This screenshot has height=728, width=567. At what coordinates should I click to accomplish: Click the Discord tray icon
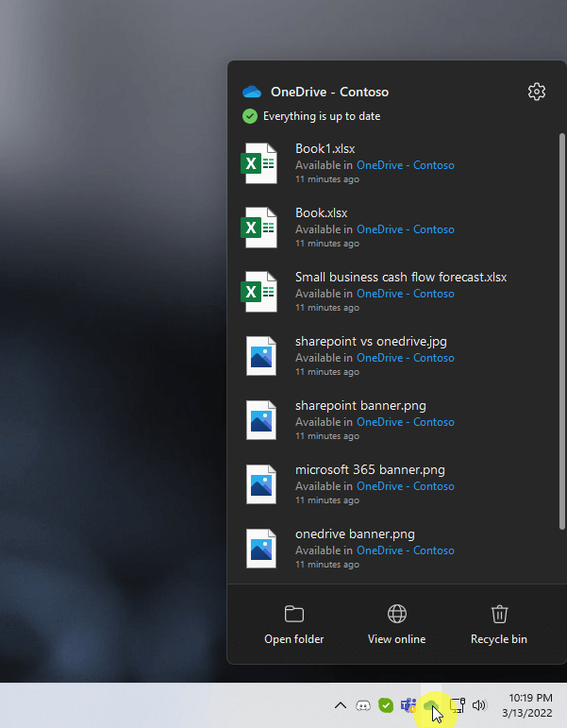pos(363,705)
